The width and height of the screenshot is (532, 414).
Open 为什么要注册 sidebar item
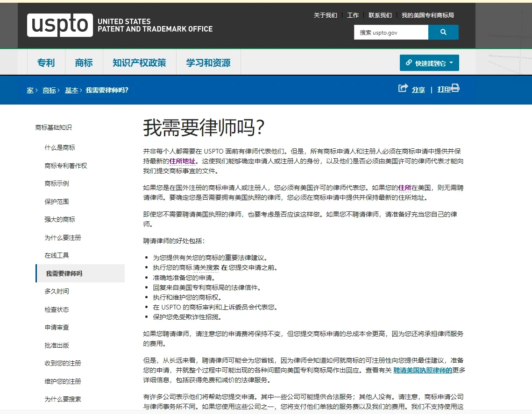(x=63, y=238)
